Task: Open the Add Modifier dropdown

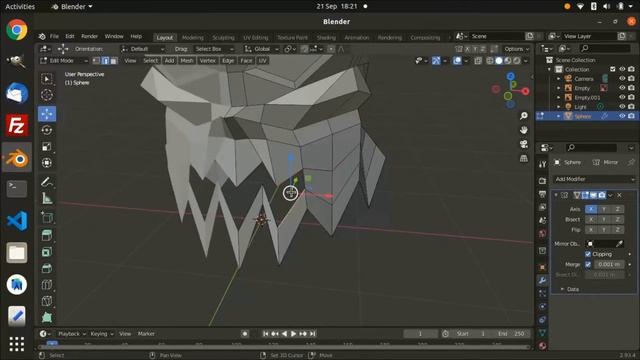Action: (594, 179)
